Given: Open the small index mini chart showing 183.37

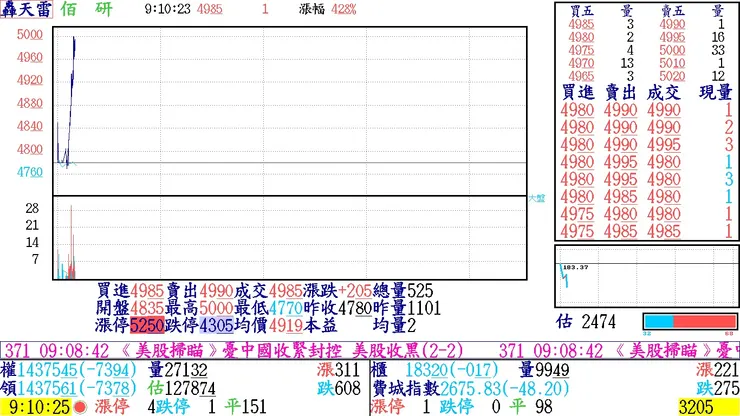Looking at the screenshot, I should coord(646,276).
